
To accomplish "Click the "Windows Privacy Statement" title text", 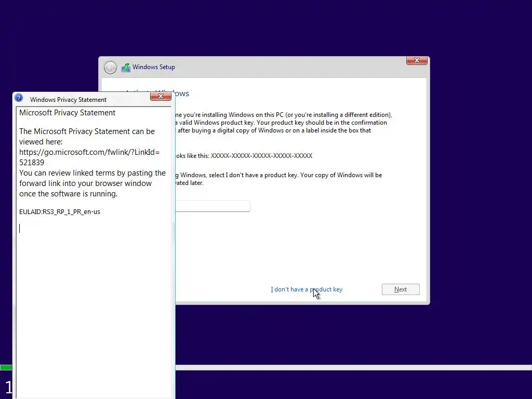I will (x=68, y=100).
